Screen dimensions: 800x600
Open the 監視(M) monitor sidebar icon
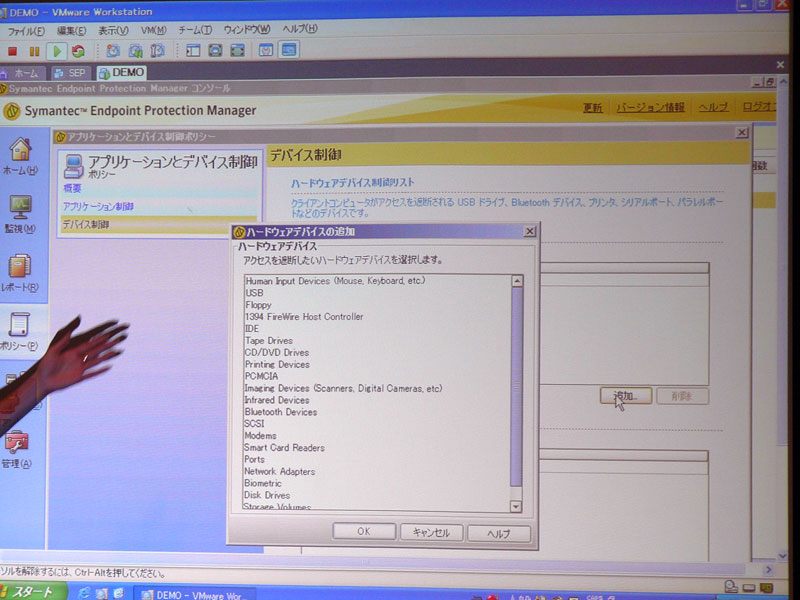click(x=20, y=214)
